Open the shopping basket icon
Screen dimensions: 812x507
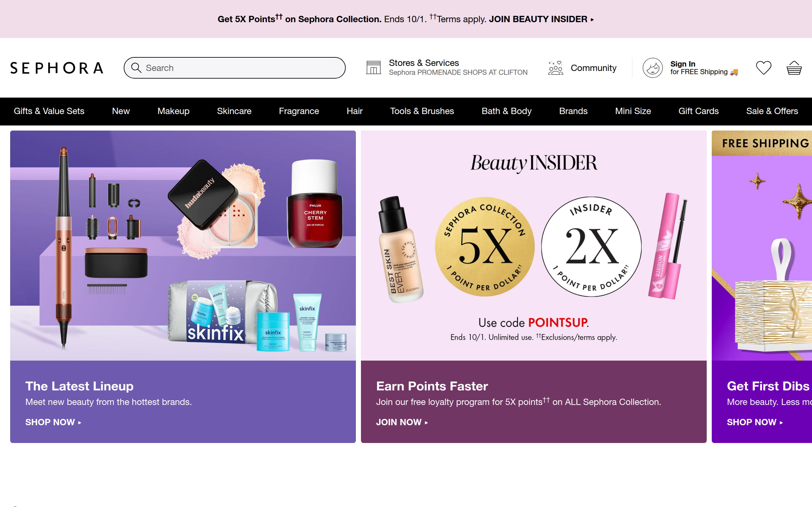coord(794,68)
